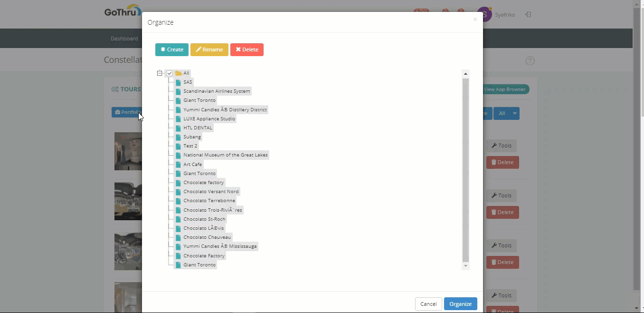Click the file icon beside Subang

(178, 137)
